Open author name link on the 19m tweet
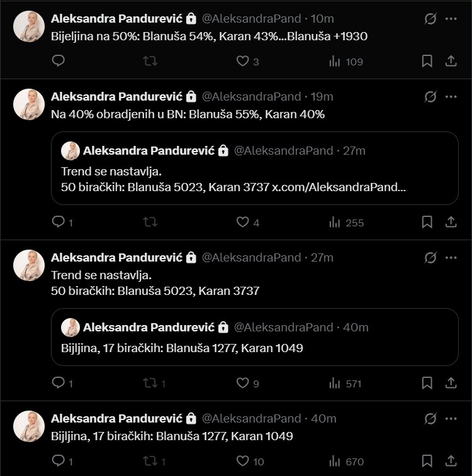472x476 pixels. pyautogui.click(x=116, y=96)
